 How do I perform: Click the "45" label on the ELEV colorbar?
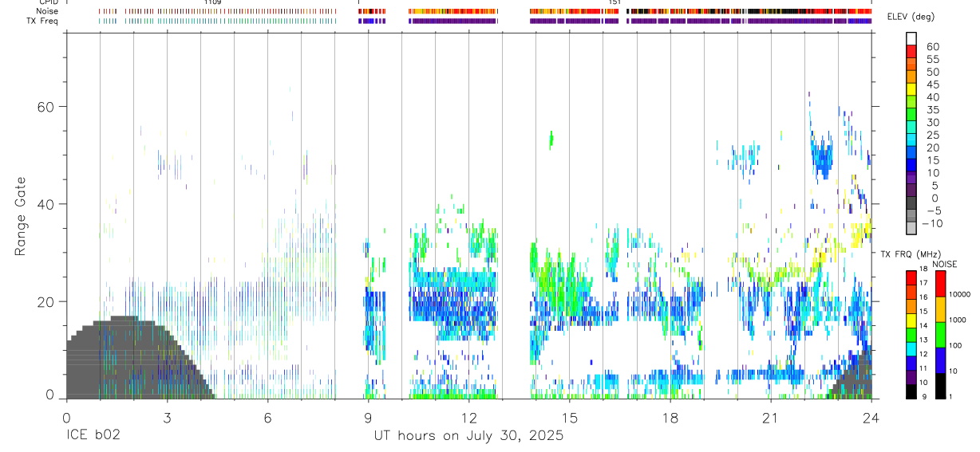point(933,85)
